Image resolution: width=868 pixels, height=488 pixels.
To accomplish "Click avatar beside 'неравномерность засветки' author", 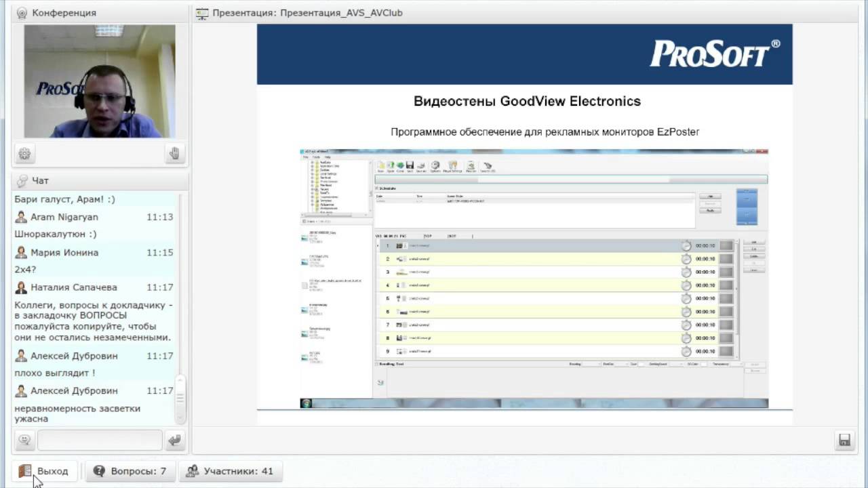I will tap(21, 390).
